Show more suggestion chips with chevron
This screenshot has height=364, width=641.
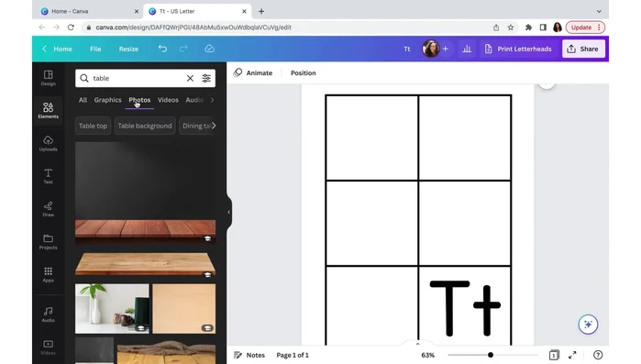tap(214, 126)
